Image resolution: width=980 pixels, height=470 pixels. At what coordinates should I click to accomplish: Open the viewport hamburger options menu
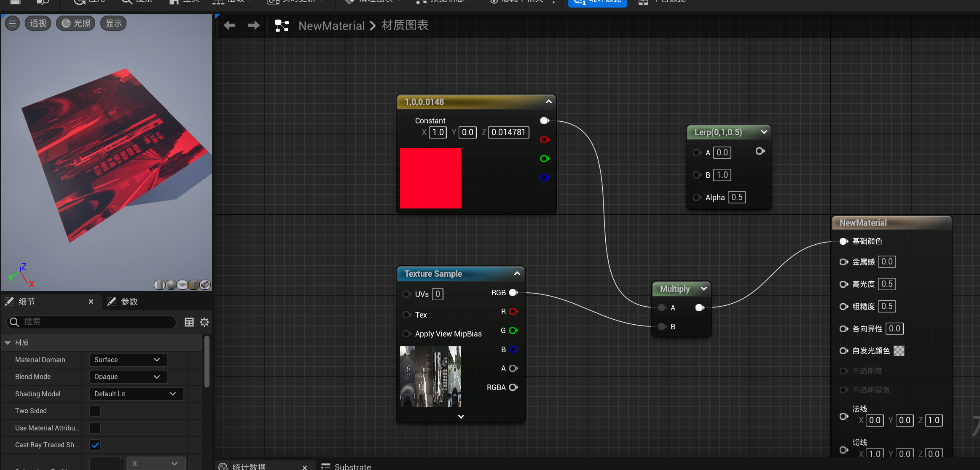tap(12, 23)
